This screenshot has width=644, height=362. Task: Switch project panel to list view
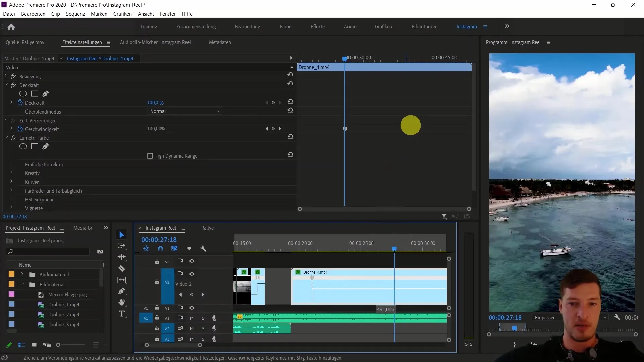tap(22, 345)
